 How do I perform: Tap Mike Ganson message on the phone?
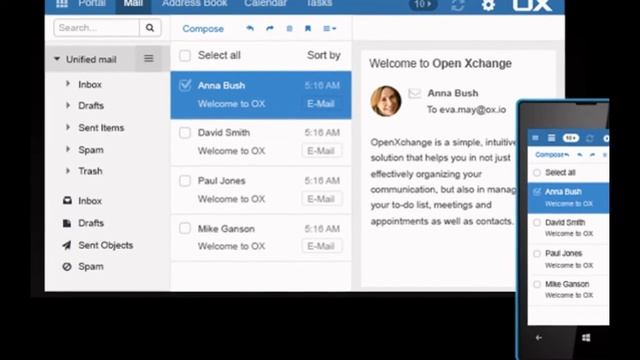point(568,289)
